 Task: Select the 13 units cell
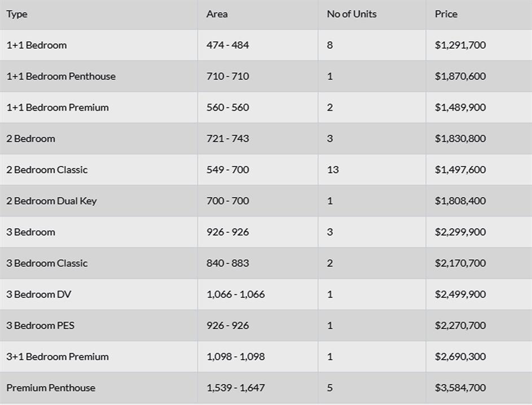tap(333, 169)
